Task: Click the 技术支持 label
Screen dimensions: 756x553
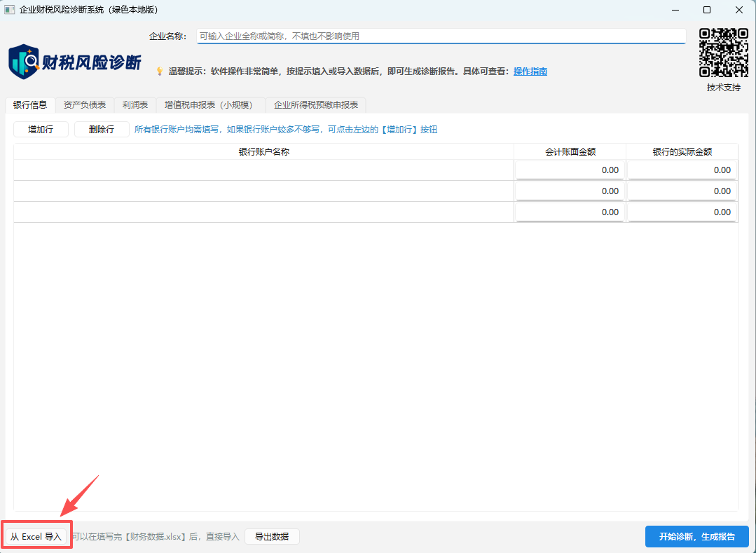Action: pyautogui.click(x=724, y=88)
